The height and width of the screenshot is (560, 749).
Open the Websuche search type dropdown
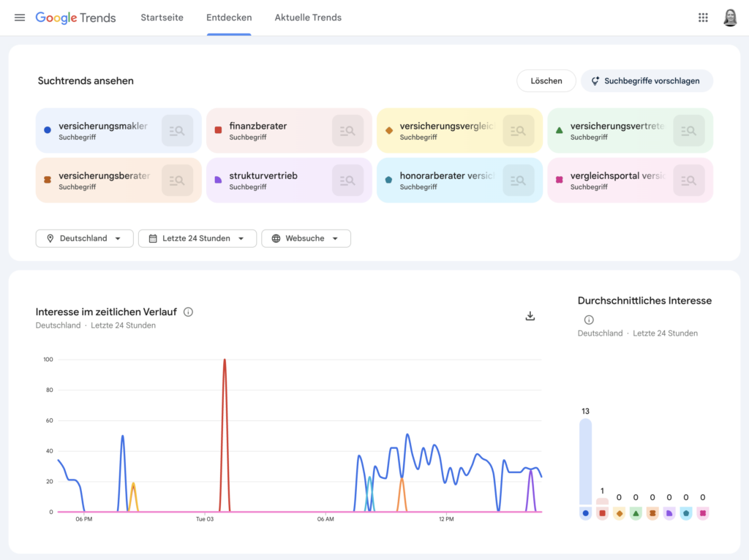coord(306,238)
